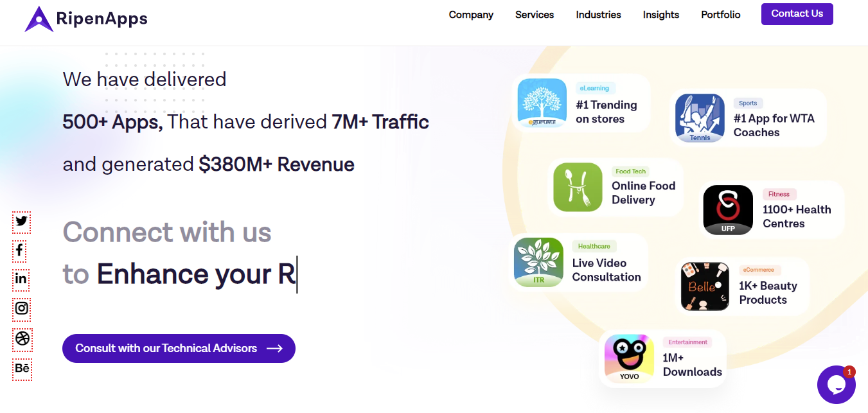Screen dimensions: 868x413
Task: Open the Insights menu
Action: [x=661, y=15]
